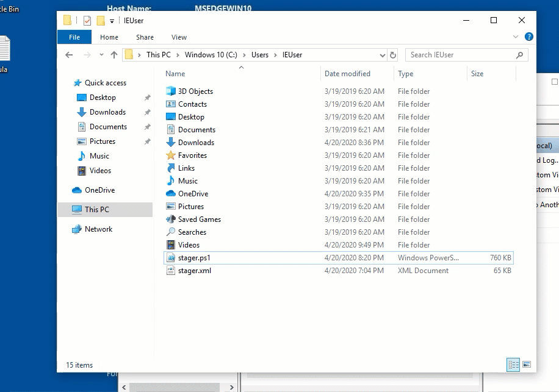Switch to Details view layout icon
Viewport: 559px width, 392px height.
513,365
